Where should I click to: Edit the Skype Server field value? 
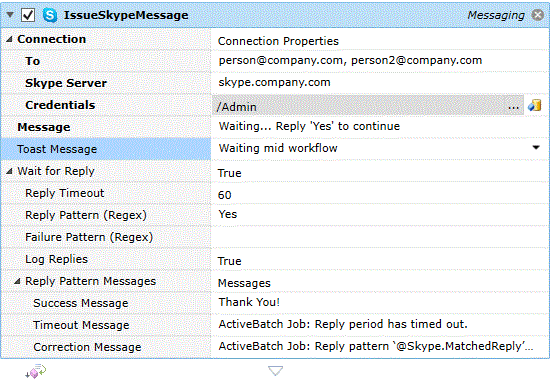click(x=380, y=83)
